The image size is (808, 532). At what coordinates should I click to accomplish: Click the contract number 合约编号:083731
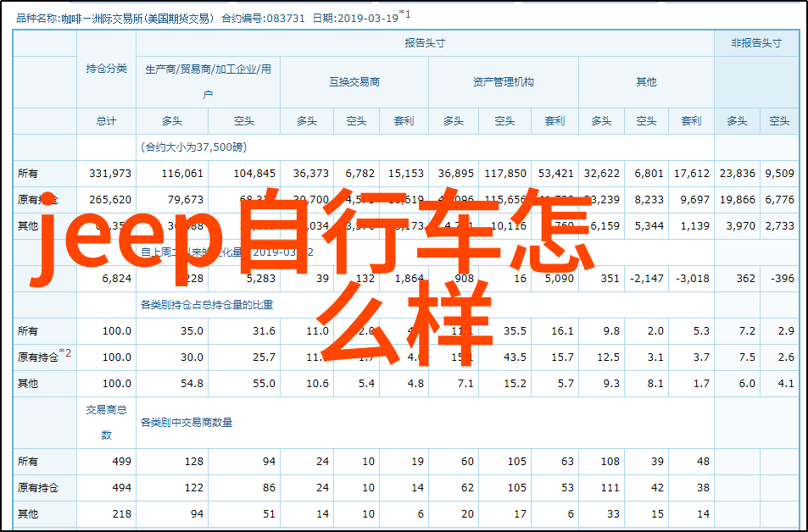click(263, 19)
